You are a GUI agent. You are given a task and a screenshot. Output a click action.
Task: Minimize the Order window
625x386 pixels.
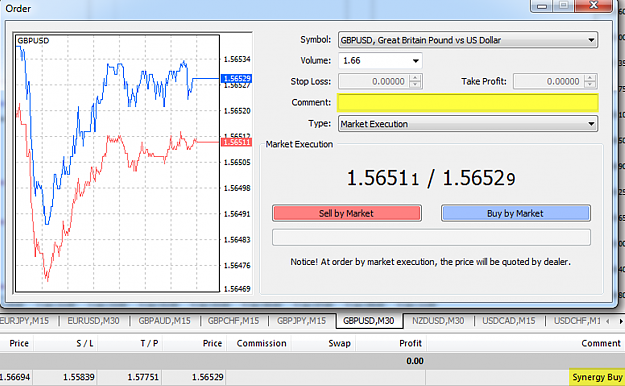coord(542,6)
